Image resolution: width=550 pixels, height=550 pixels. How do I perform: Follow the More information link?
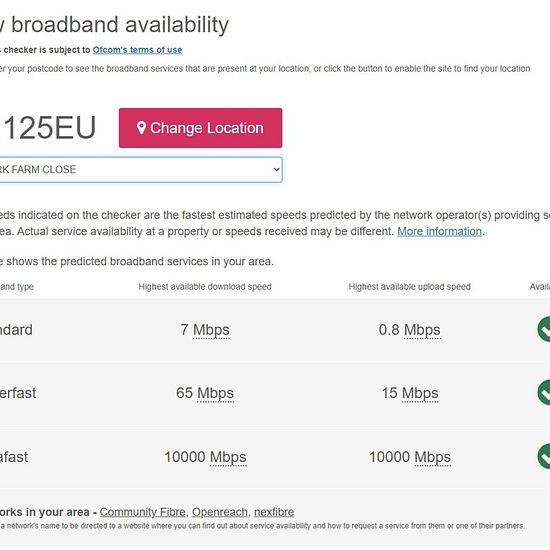point(440,232)
